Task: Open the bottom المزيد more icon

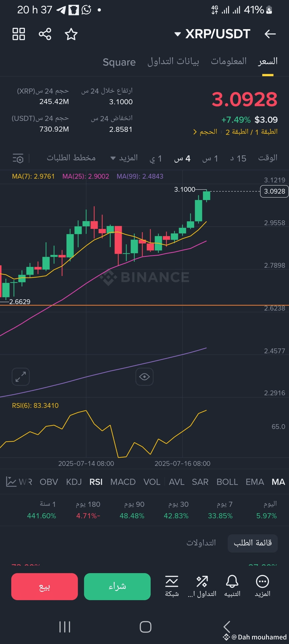Action: click(x=263, y=586)
